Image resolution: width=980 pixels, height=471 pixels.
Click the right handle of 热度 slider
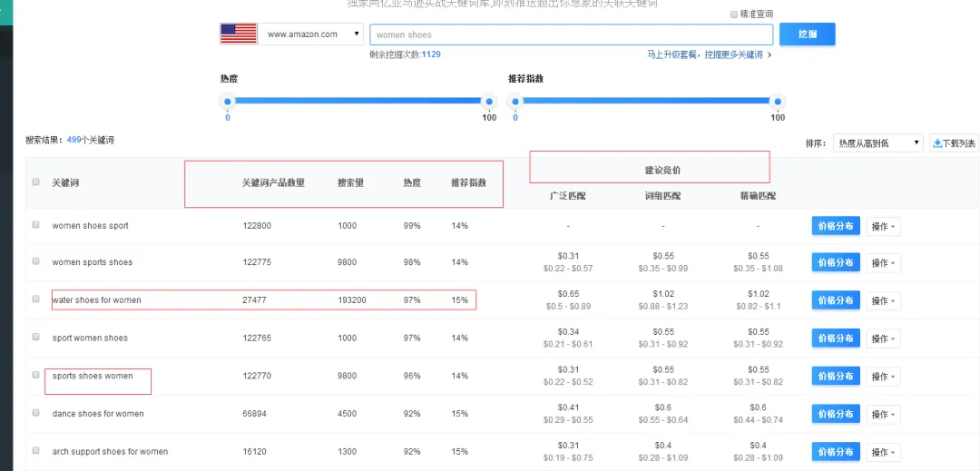pos(489,102)
